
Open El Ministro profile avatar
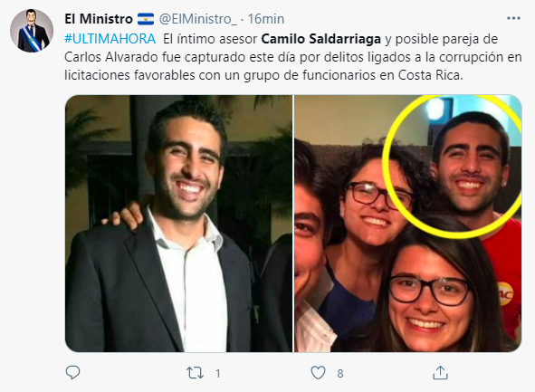coord(32,31)
